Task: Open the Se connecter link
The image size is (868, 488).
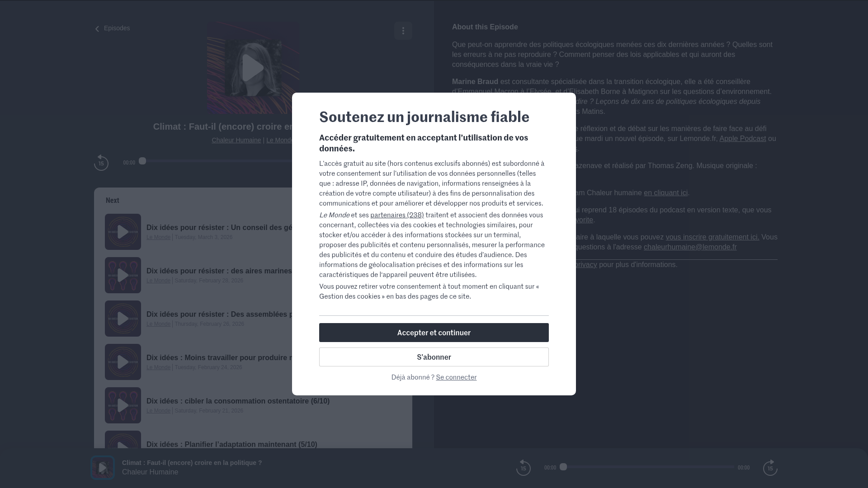Action: 456,377
